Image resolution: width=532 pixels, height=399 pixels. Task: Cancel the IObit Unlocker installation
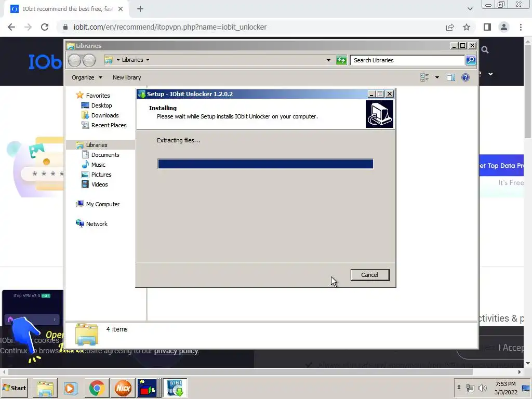369,275
